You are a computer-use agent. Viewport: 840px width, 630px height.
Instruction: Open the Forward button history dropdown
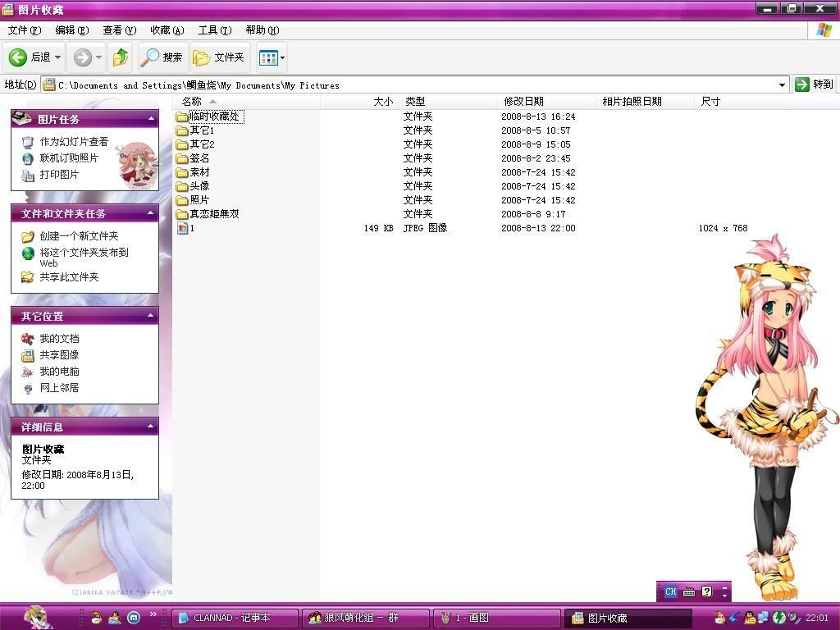point(98,57)
